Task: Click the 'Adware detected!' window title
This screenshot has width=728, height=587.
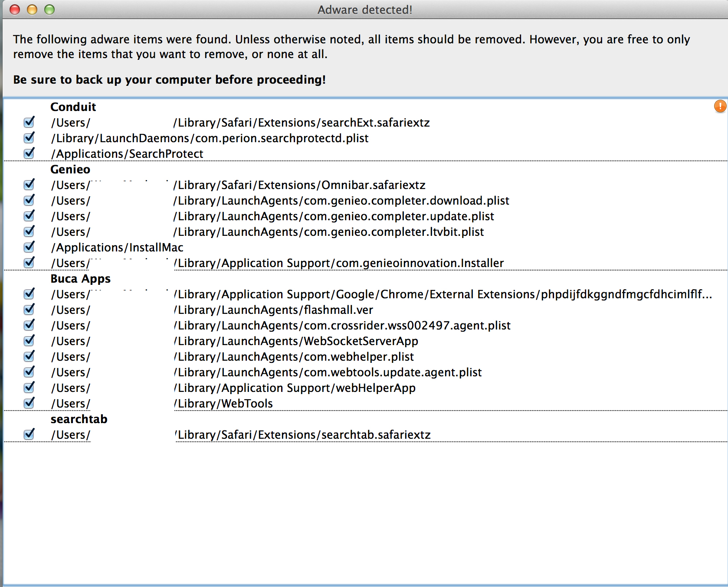Action: (365, 10)
